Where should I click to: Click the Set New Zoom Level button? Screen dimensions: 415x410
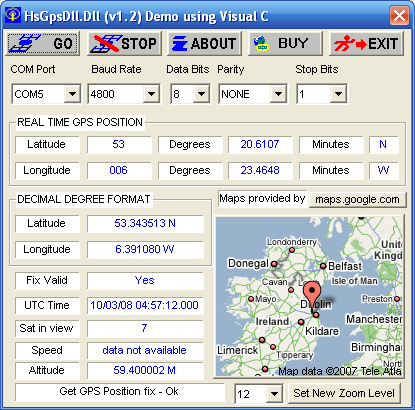click(x=344, y=393)
